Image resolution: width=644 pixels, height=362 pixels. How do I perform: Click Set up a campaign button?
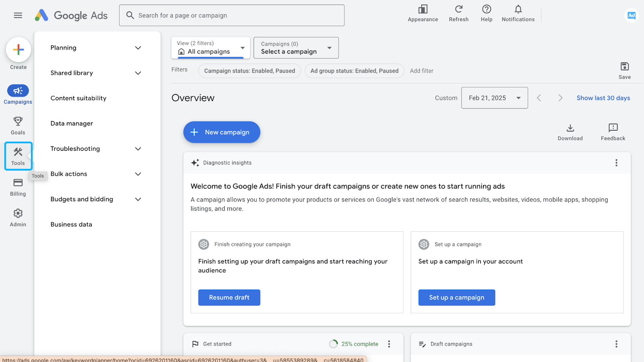pos(456,298)
